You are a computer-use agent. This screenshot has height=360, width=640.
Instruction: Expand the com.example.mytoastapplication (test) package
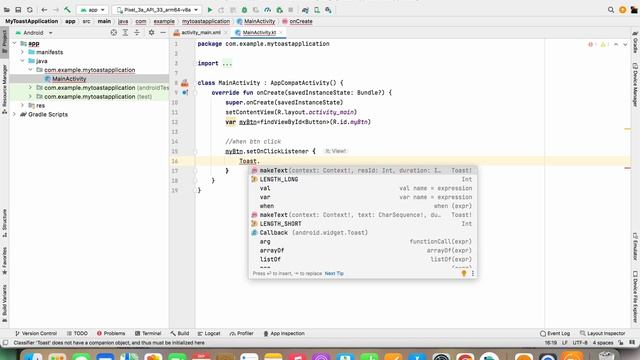click(x=31, y=96)
